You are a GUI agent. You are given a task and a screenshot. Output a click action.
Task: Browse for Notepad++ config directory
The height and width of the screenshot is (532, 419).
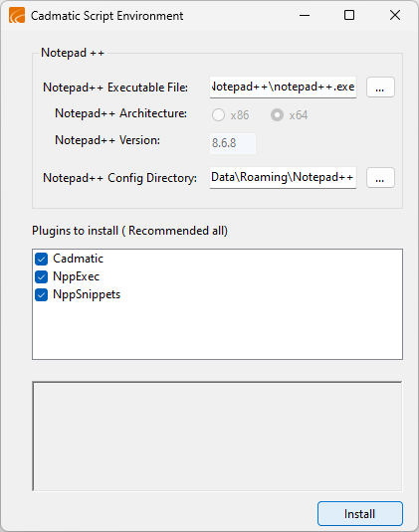(x=380, y=177)
